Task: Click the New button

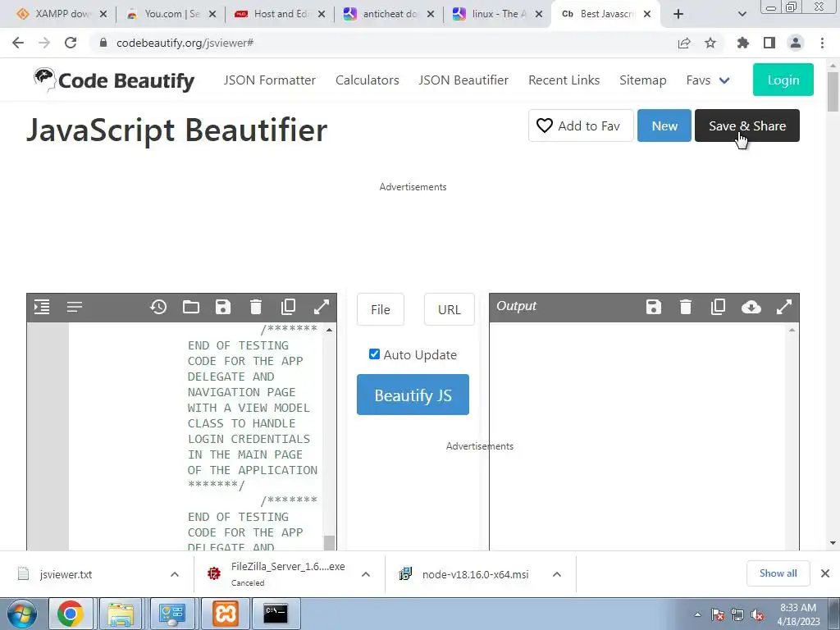Action: 664,126
